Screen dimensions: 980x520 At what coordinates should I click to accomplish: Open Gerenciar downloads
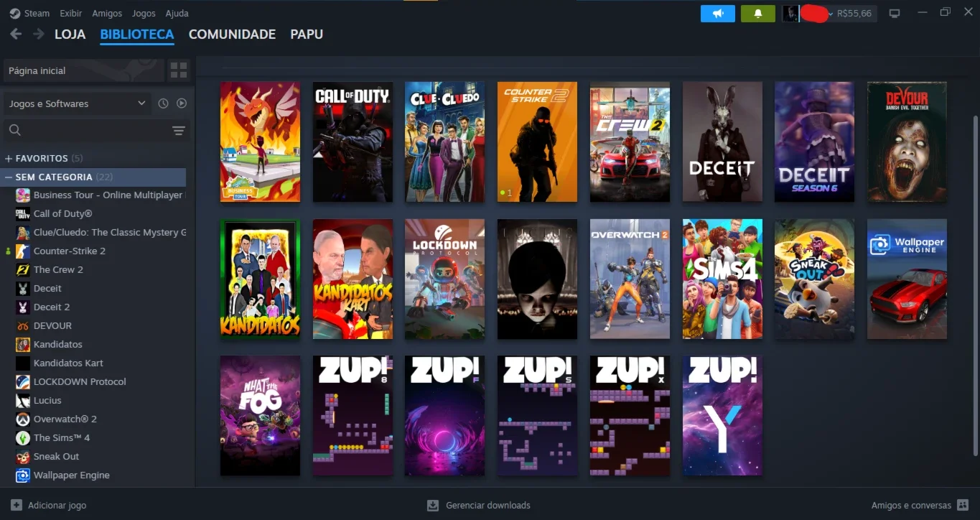point(479,505)
